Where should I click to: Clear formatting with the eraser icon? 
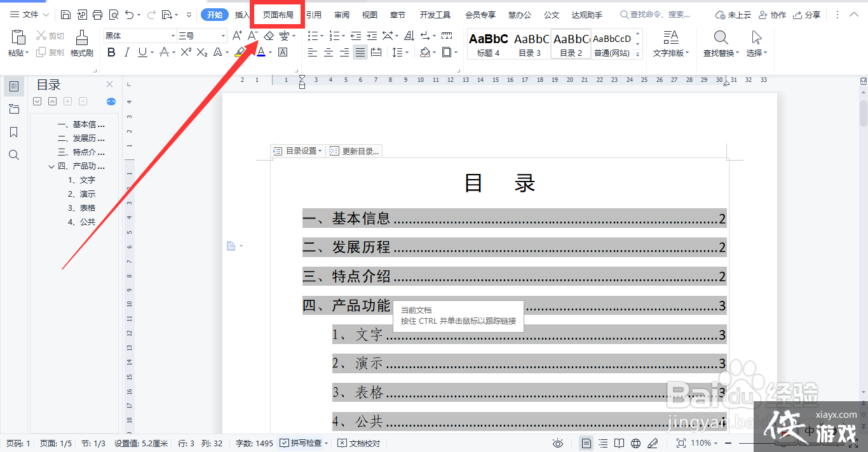[269, 36]
